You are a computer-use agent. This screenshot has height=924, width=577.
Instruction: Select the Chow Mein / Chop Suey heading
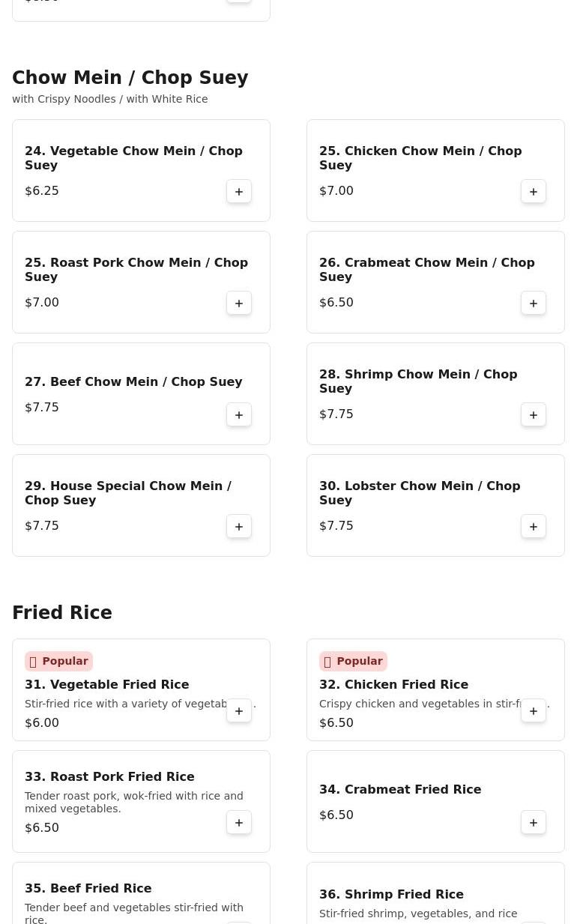pyautogui.click(x=130, y=78)
